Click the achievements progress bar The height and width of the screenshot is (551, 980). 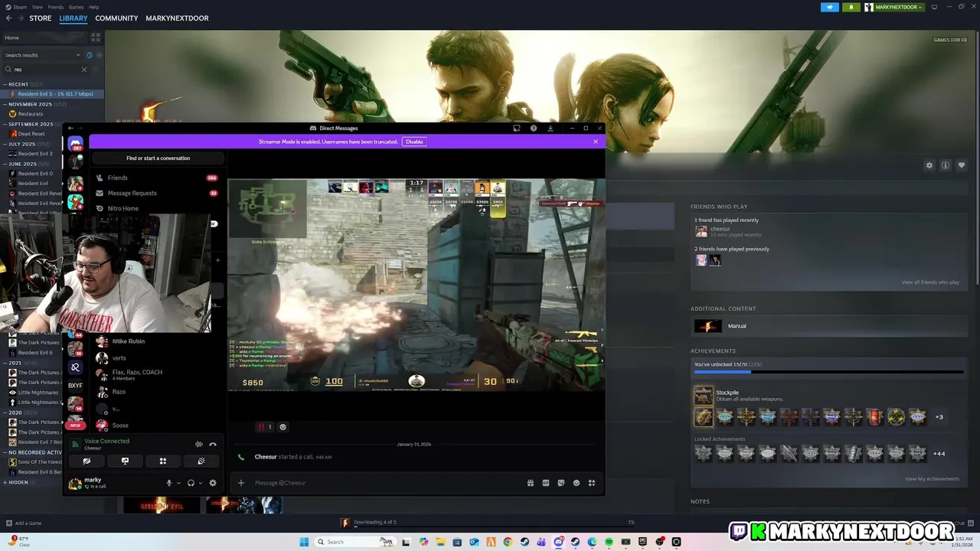828,372
